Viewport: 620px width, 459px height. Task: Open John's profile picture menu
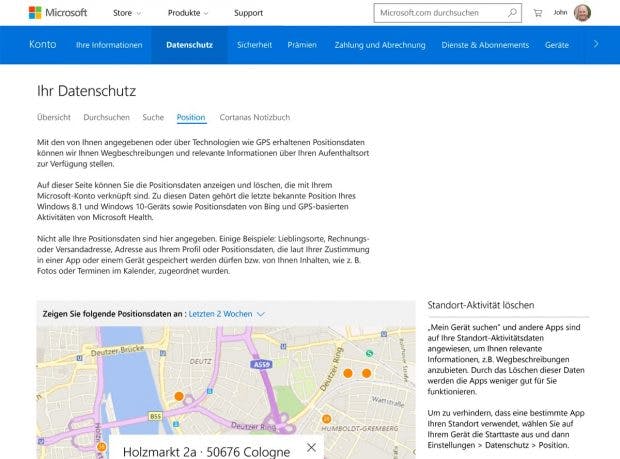pos(582,13)
